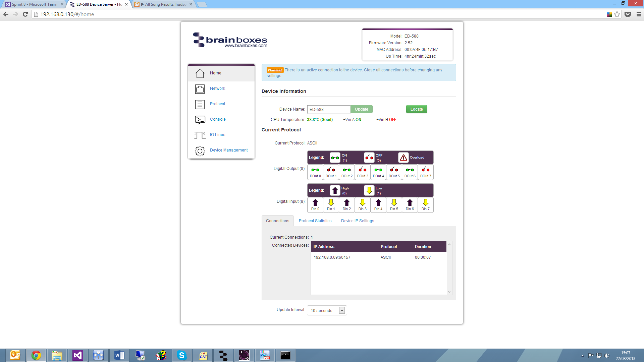The height and width of the screenshot is (362, 644).
Task: Click the Brainboxes logo
Action: click(x=229, y=40)
